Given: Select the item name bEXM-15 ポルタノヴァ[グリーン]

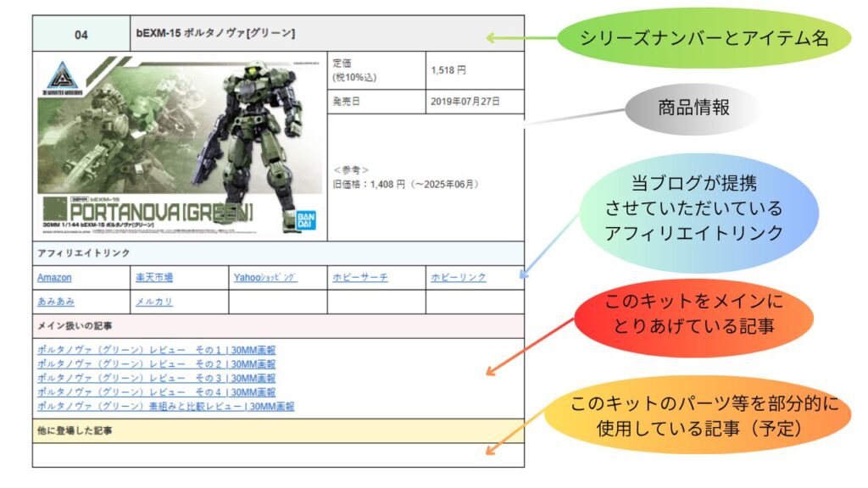Looking at the screenshot, I should point(215,33).
